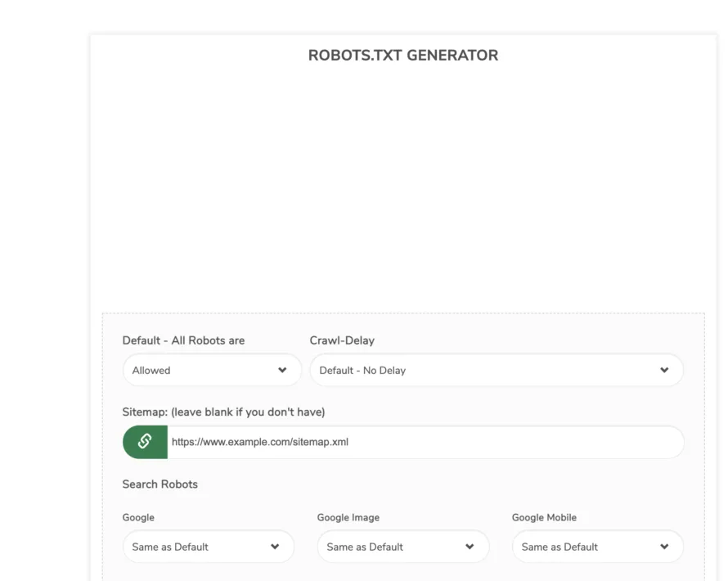Click the Google label above its dropdown
Viewport: 728px width, 581px height.
pyautogui.click(x=138, y=517)
